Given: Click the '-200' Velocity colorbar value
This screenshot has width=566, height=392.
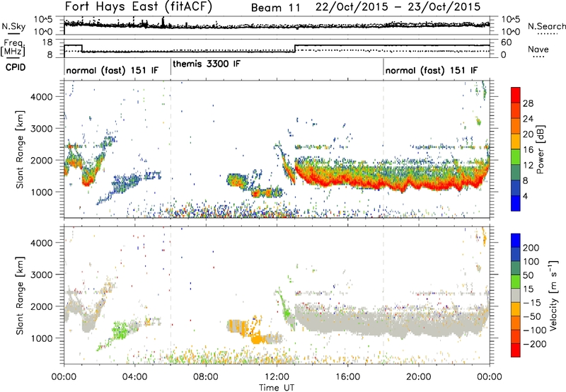Looking at the screenshot, I should (535, 344).
